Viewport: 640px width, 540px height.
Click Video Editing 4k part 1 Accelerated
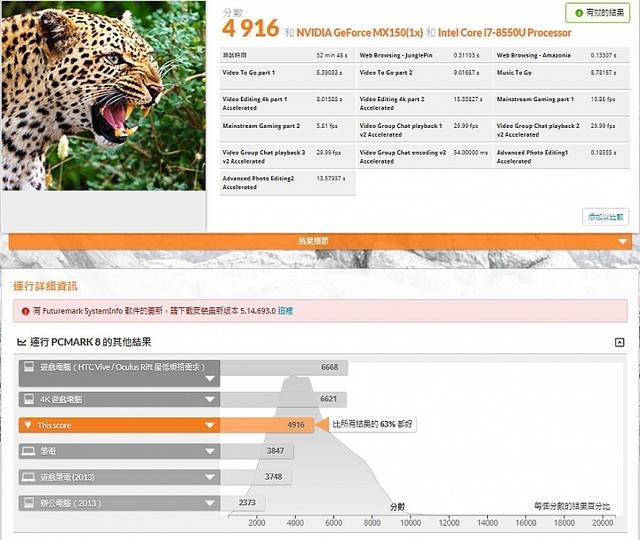pyautogui.click(x=288, y=103)
